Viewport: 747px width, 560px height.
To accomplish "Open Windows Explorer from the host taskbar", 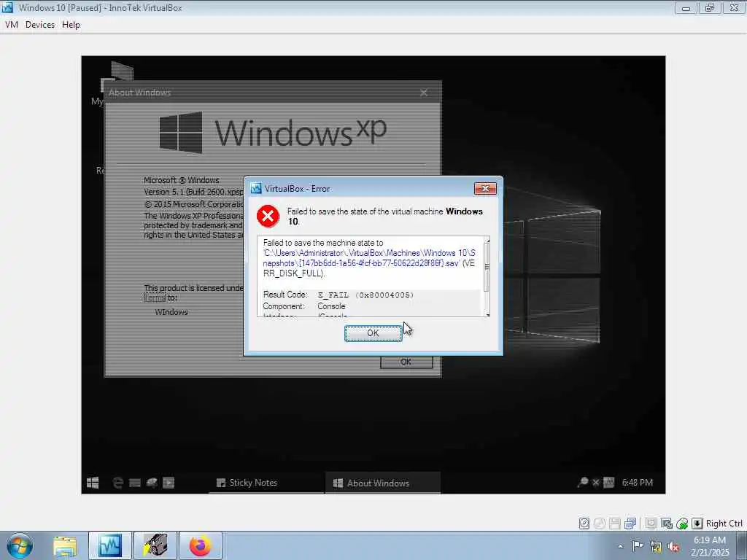I will (65, 546).
